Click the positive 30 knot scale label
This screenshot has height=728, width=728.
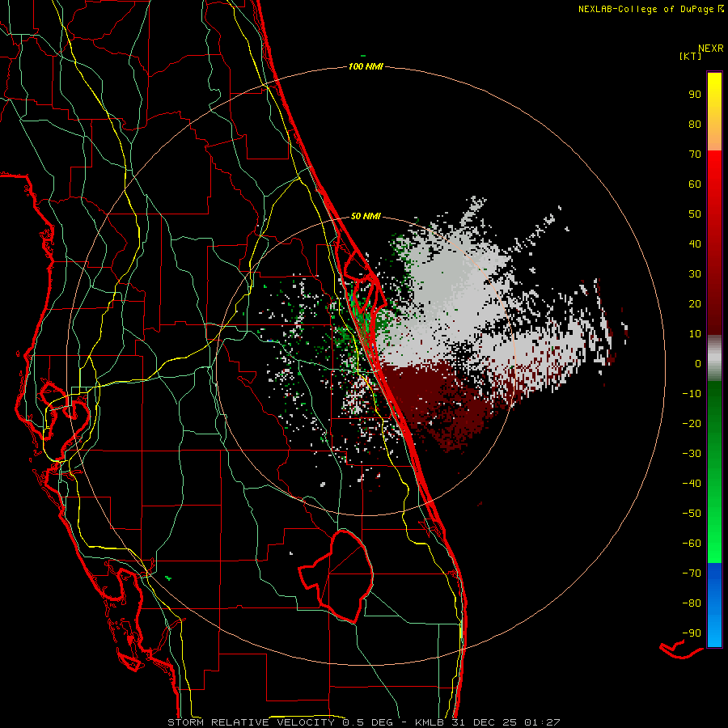pyautogui.click(x=695, y=274)
